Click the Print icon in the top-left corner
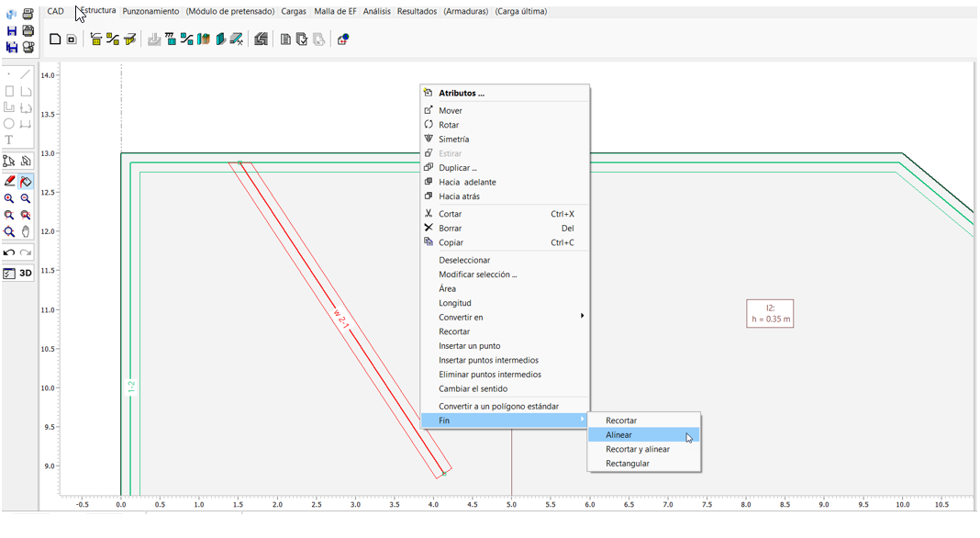This screenshot has width=980, height=538. click(28, 14)
